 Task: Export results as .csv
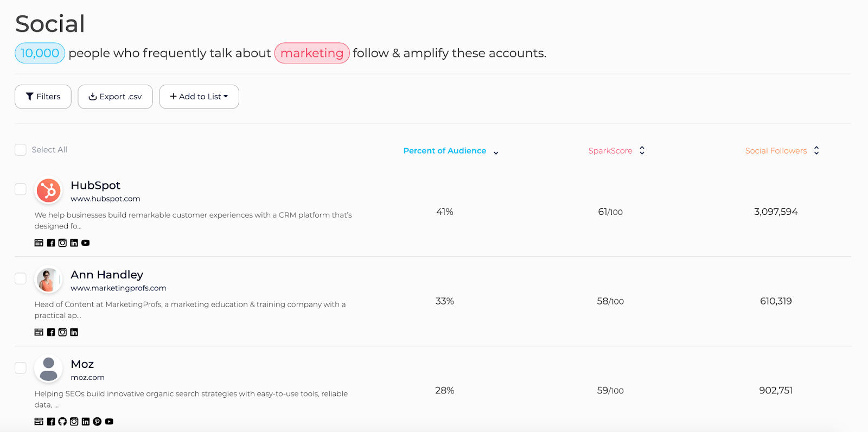115,97
